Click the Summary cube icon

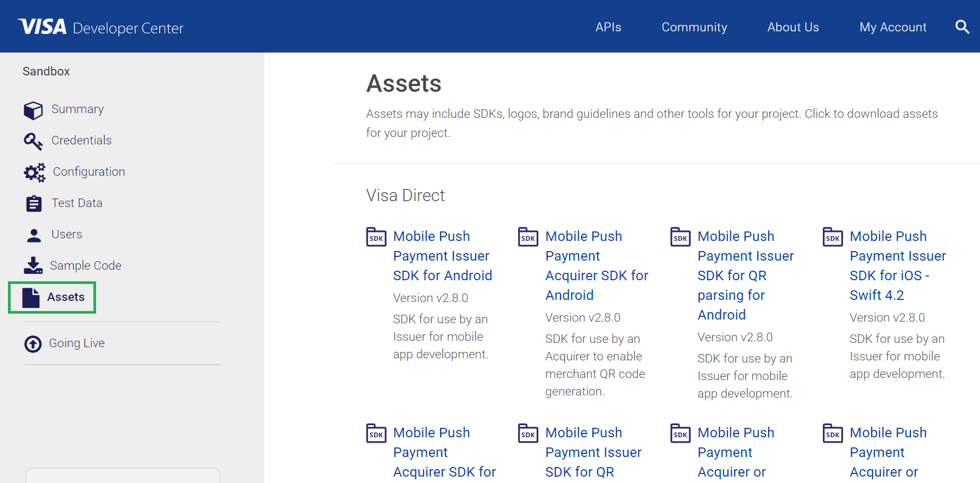(33, 110)
